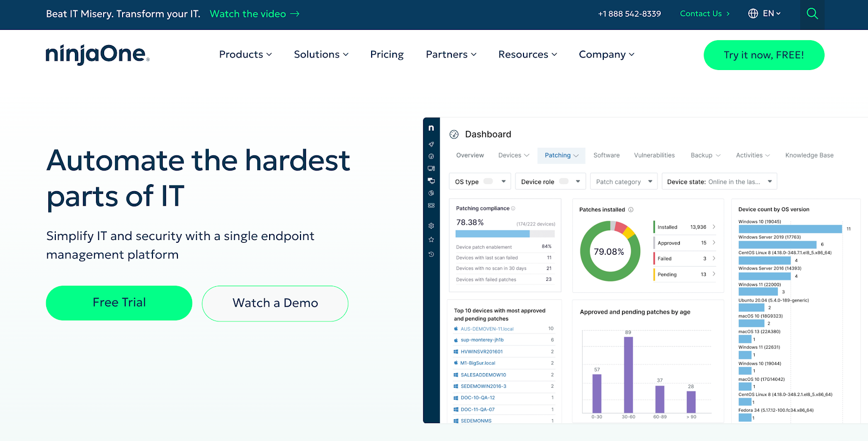This screenshot has width=868, height=441.
Task: Open the Device state dropdown
Action: [x=719, y=181]
